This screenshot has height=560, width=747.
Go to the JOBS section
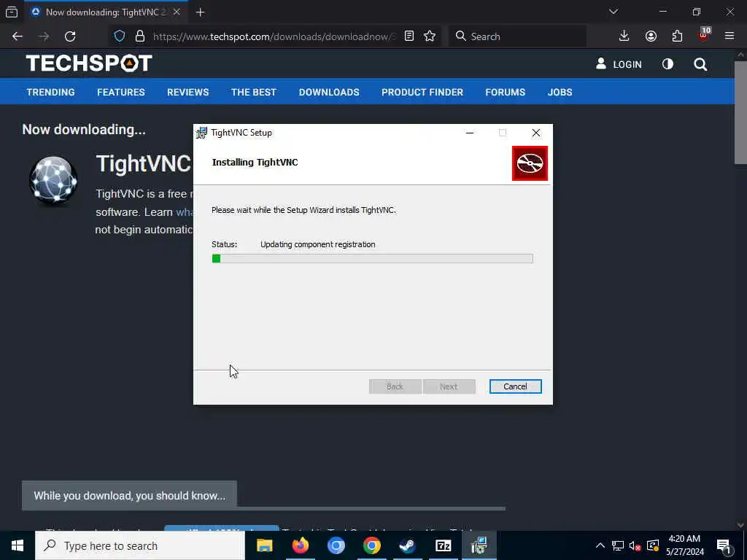(x=560, y=93)
